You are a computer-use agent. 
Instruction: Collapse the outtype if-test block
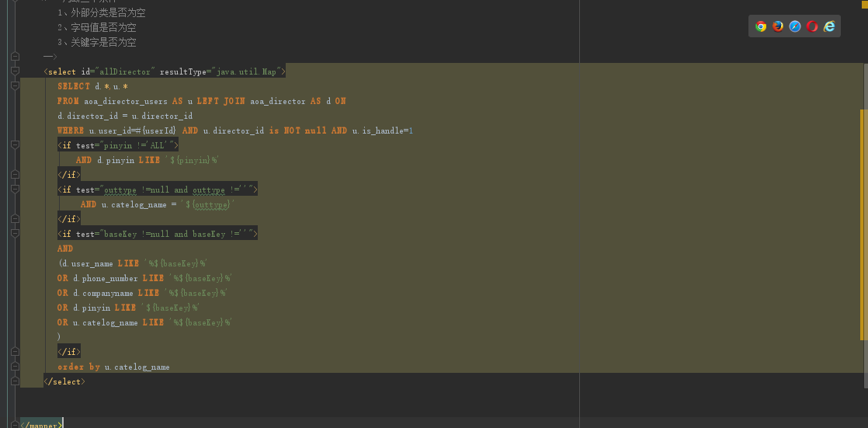click(x=15, y=190)
